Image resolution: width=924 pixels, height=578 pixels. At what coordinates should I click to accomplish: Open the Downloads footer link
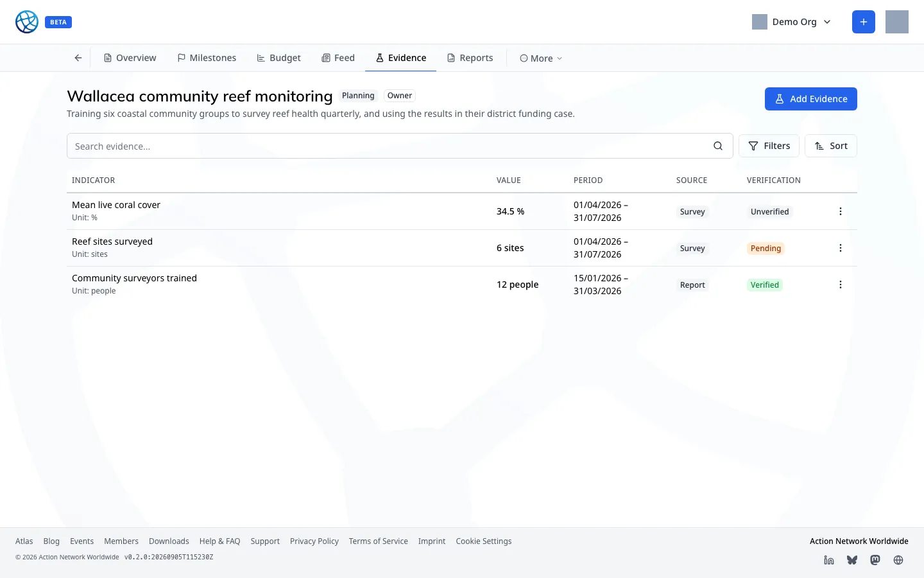click(x=169, y=541)
